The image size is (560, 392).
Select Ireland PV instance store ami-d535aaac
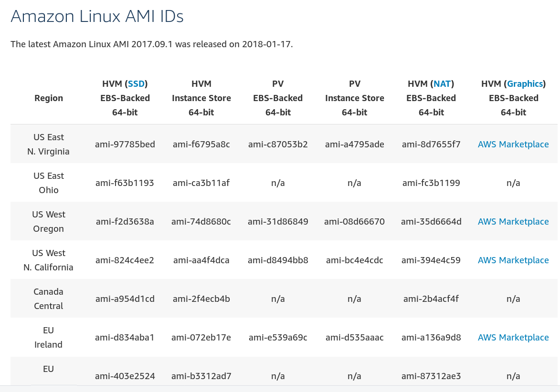click(x=354, y=338)
